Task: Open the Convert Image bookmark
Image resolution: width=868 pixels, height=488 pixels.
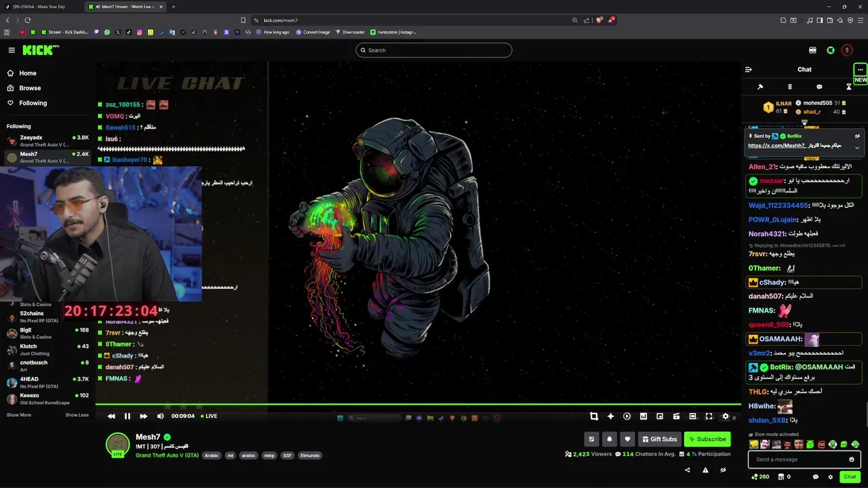Action: tap(313, 32)
